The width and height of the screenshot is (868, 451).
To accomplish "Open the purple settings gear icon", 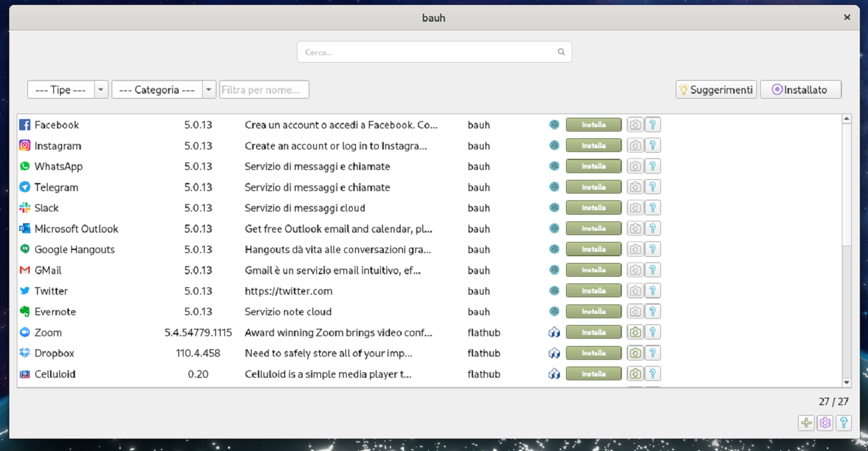I will pos(825,422).
